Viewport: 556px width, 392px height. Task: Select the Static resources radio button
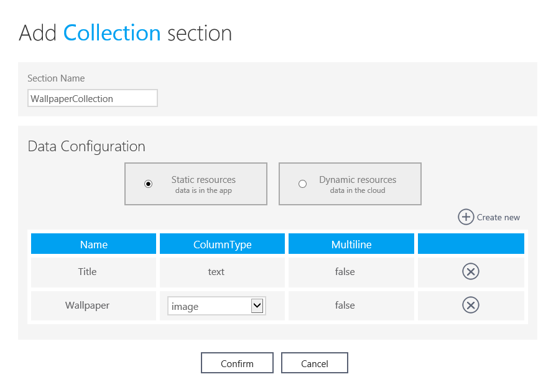pyautogui.click(x=148, y=184)
